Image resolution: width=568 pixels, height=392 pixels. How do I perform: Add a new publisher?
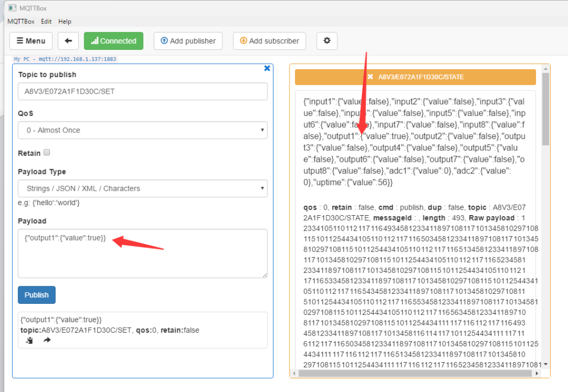pos(188,41)
